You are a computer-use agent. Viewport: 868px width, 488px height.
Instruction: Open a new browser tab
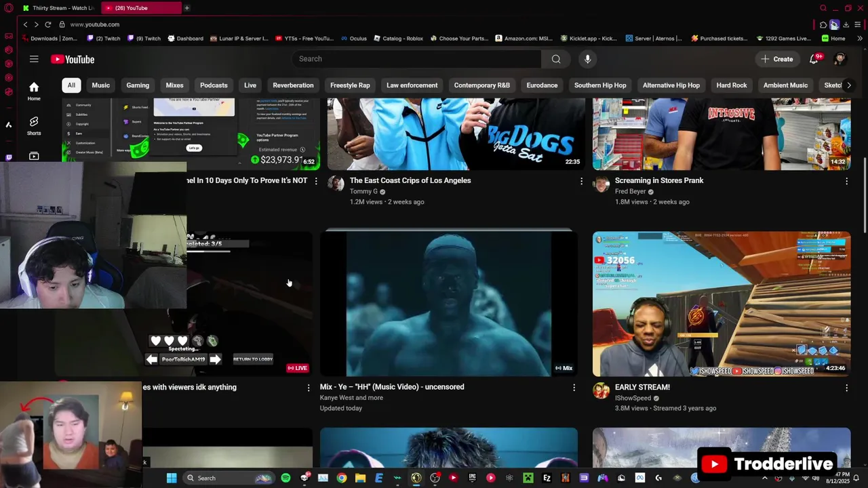pyautogui.click(x=186, y=8)
